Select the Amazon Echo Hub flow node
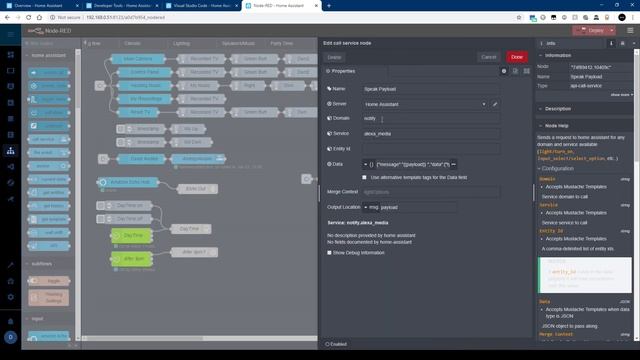 coord(128,182)
